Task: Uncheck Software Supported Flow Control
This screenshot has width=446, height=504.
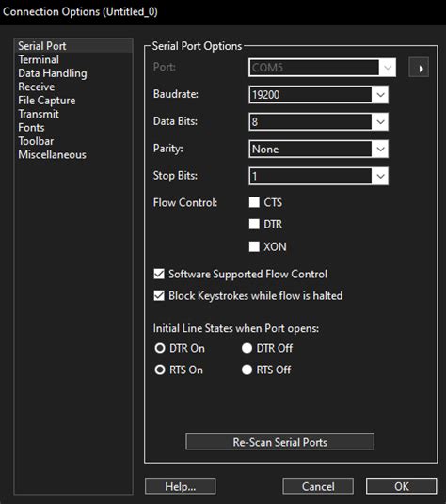Action: (159, 275)
